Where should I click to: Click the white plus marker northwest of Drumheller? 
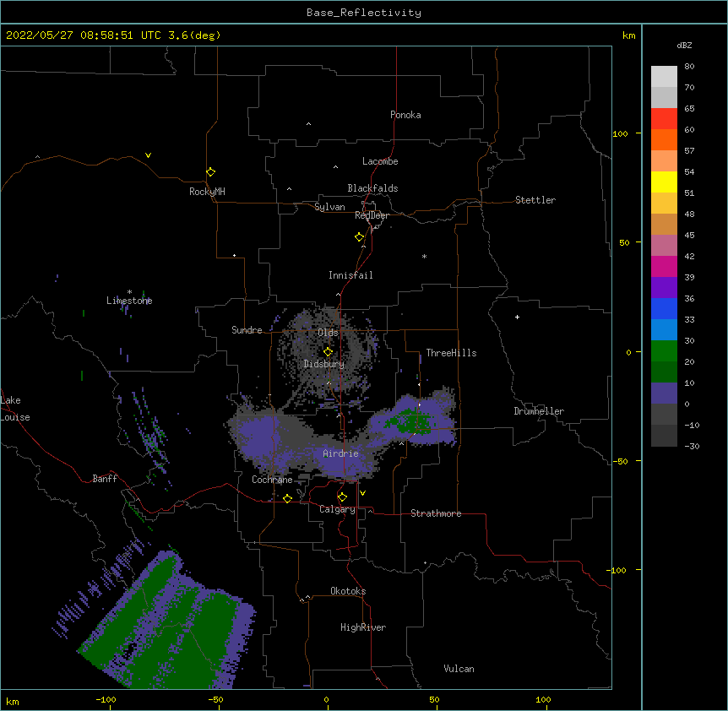click(x=517, y=317)
